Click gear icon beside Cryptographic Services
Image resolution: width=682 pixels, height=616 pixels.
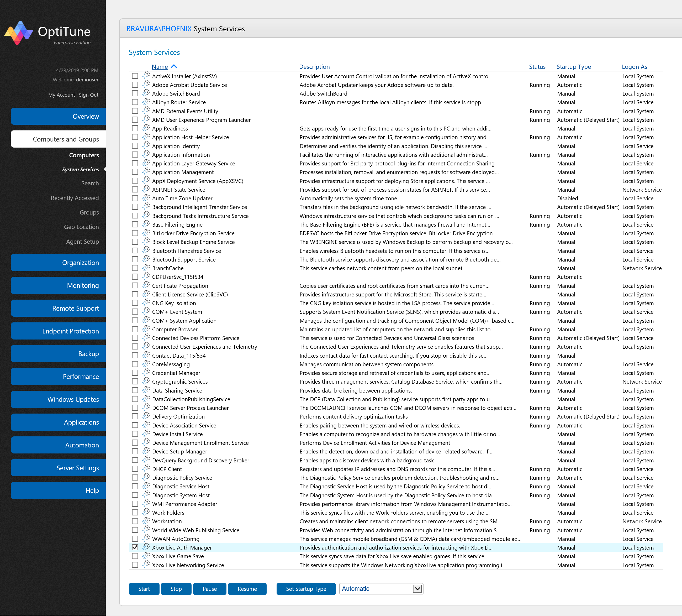click(x=146, y=381)
